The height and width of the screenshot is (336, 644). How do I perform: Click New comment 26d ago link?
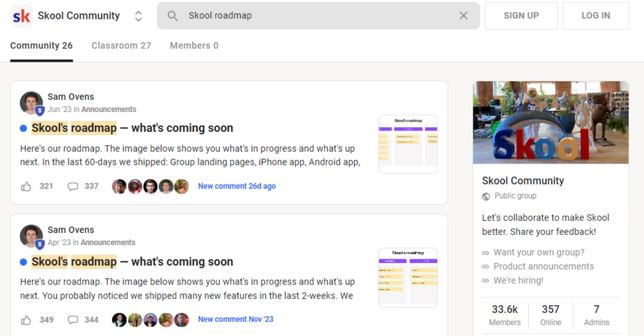(237, 186)
